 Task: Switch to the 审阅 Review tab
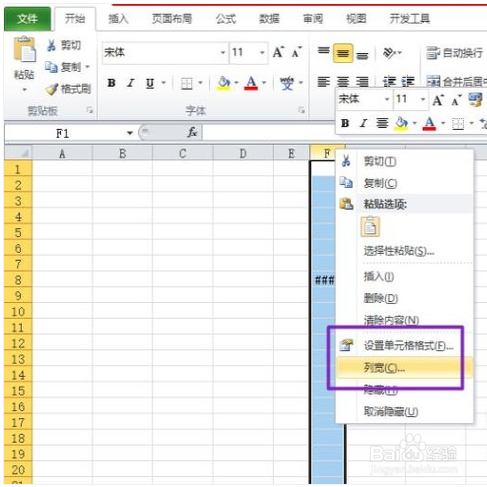[x=313, y=19]
